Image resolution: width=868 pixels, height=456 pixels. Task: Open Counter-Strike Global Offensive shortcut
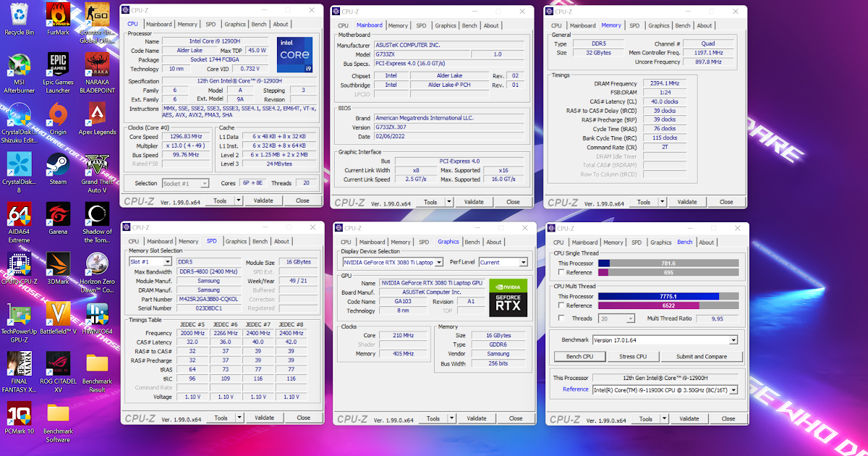tap(97, 23)
